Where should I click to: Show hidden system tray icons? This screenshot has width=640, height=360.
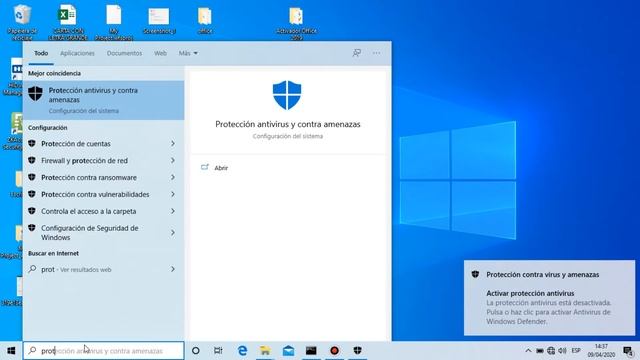(528, 351)
